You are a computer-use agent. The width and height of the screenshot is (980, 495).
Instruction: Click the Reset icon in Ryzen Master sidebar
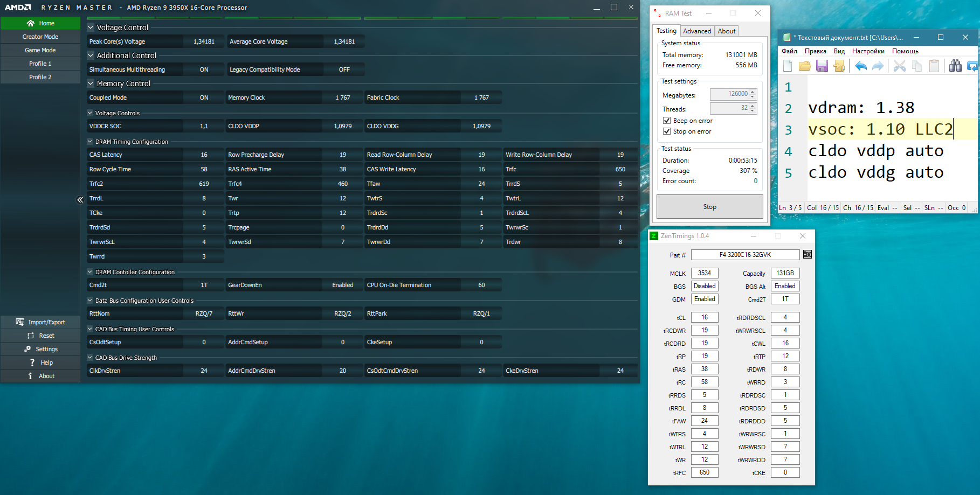(x=31, y=336)
